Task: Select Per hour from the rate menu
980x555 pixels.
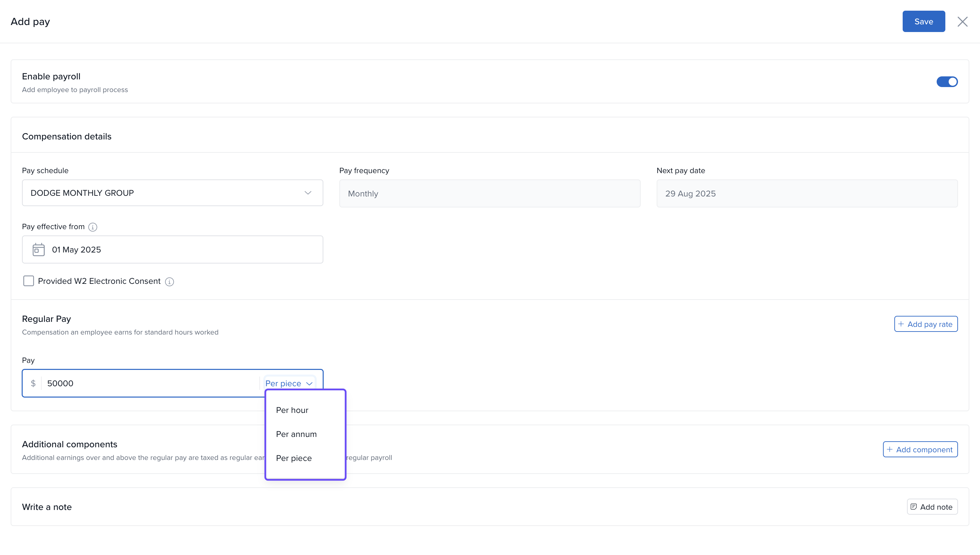Action: pos(292,410)
